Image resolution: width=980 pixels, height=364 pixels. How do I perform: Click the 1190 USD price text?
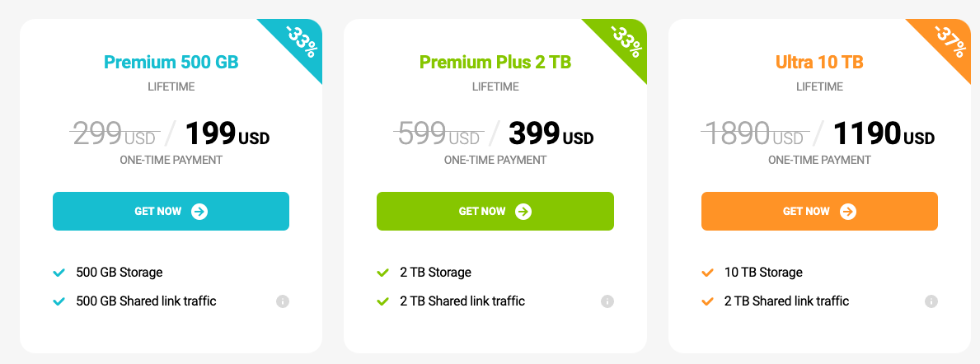(x=884, y=133)
